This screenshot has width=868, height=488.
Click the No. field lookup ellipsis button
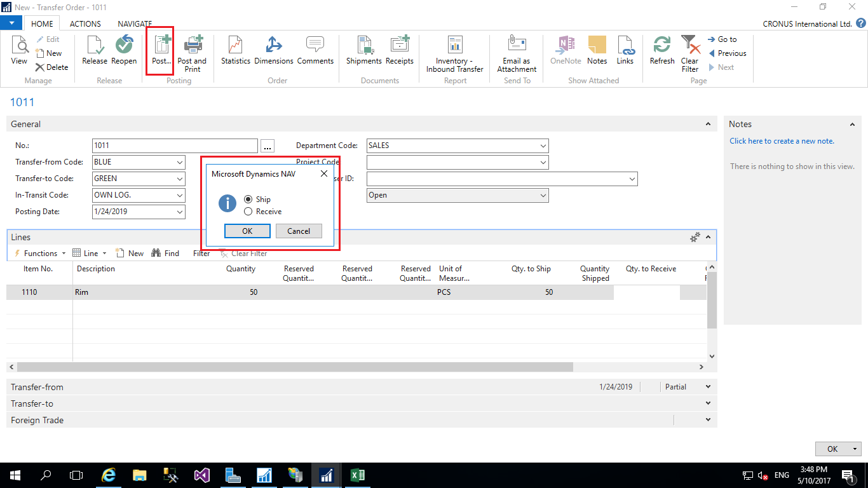point(268,146)
